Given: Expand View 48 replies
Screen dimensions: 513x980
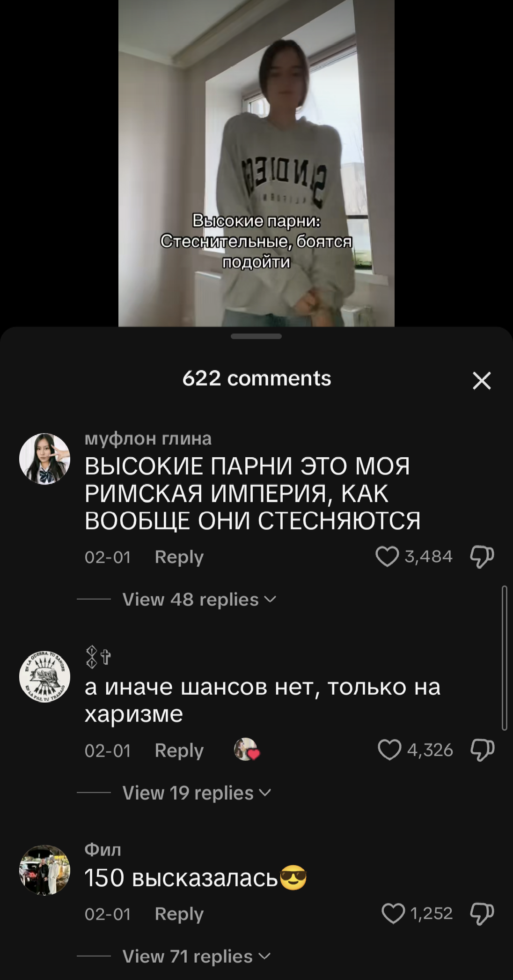Looking at the screenshot, I should pyautogui.click(x=199, y=600).
